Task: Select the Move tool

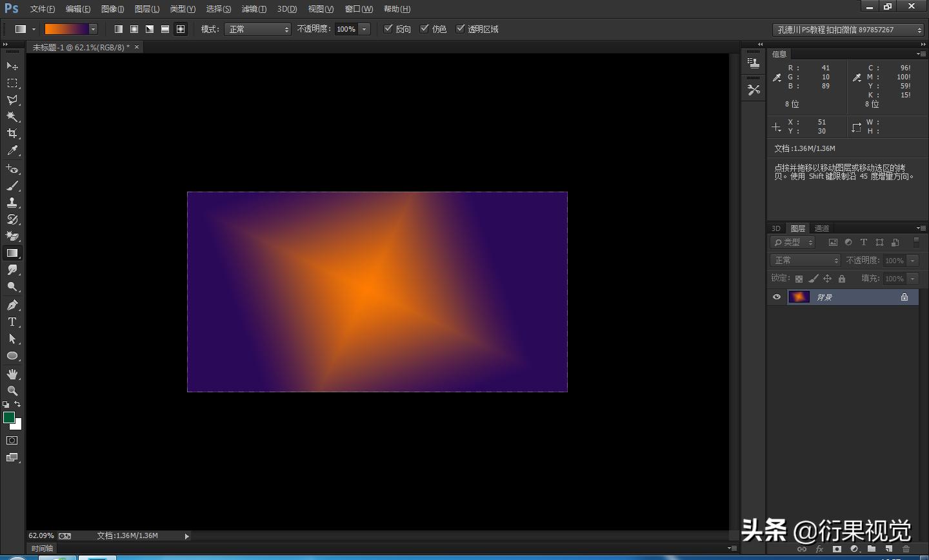Action: coord(12,66)
